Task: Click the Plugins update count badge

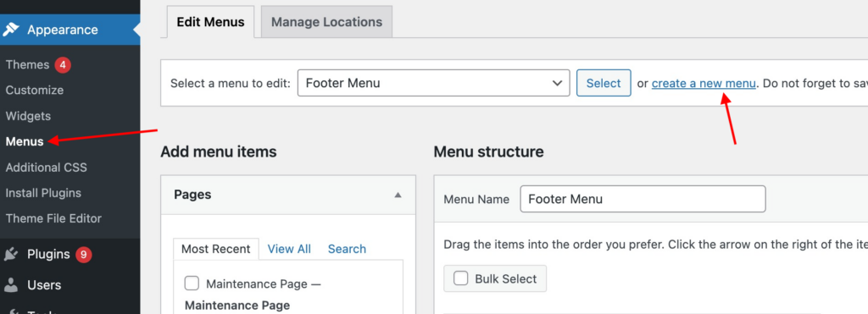Action: click(83, 254)
